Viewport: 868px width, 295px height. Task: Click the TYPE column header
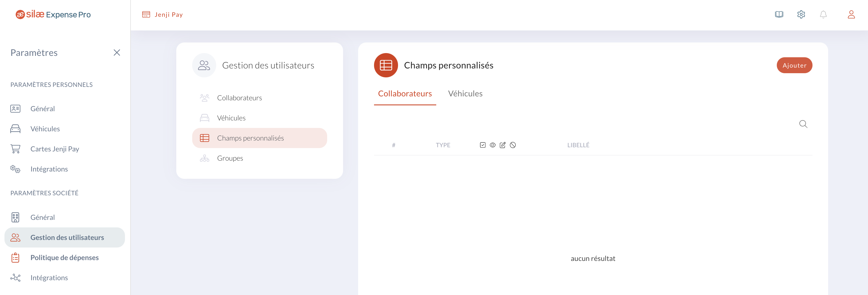[443, 145]
